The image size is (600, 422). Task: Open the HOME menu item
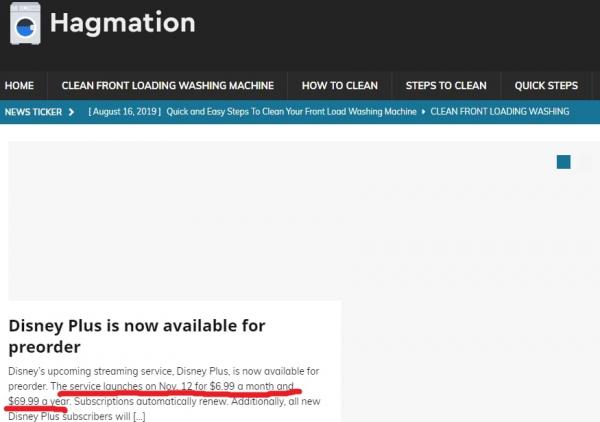(x=19, y=86)
